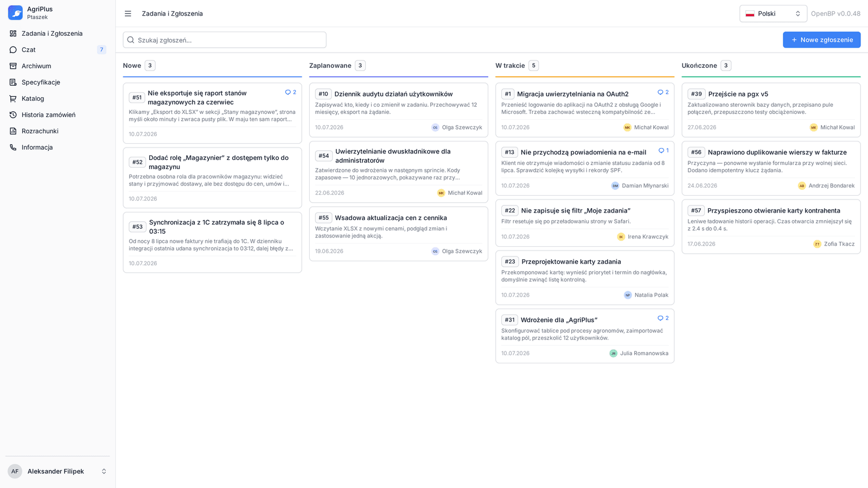Click Irena Krawczyk avatar on task #22
This screenshot has height=488, width=868.
pyautogui.click(x=621, y=237)
